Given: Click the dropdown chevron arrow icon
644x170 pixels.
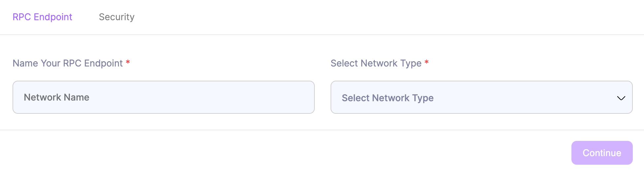Looking at the screenshot, I should [x=621, y=98].
